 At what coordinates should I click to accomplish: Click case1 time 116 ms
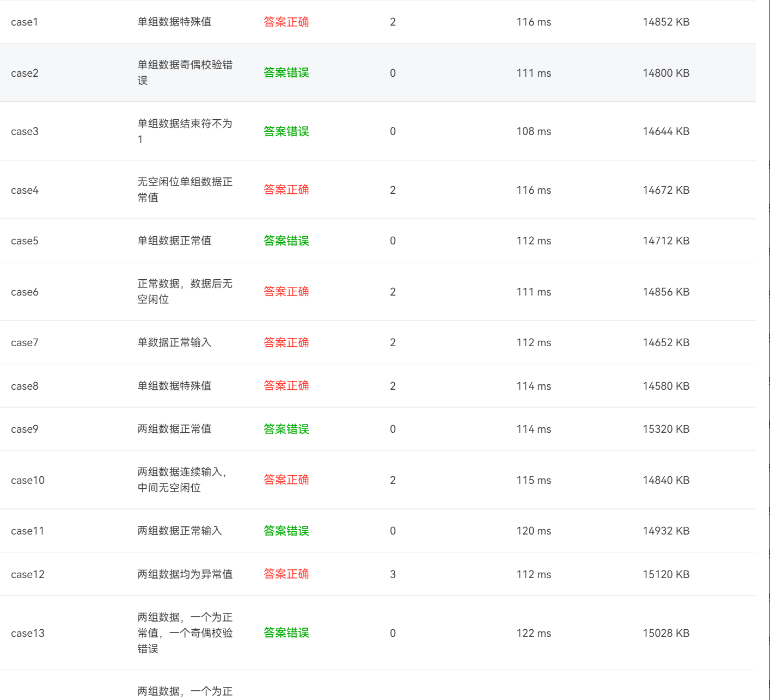534,22
